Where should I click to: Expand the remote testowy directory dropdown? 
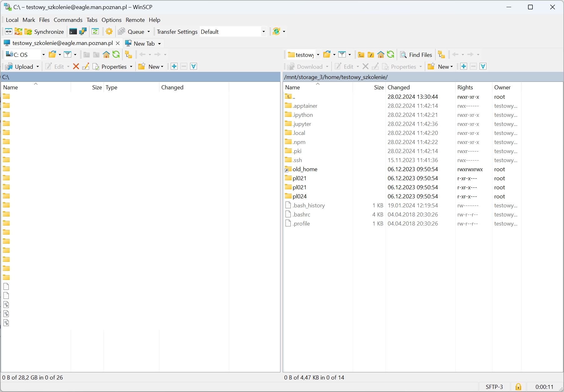[318, 55]
